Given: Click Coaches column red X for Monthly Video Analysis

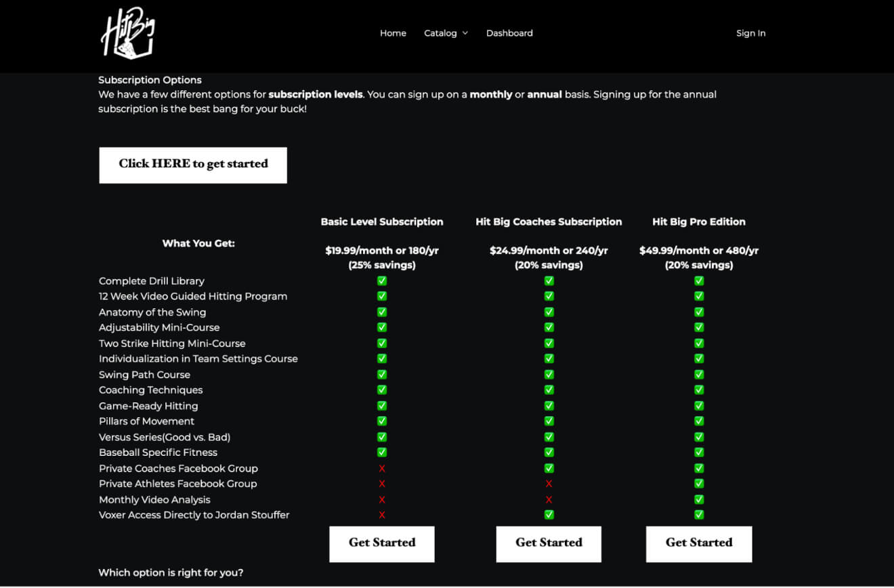Looking at the screenshot, I should coord(549,499).
